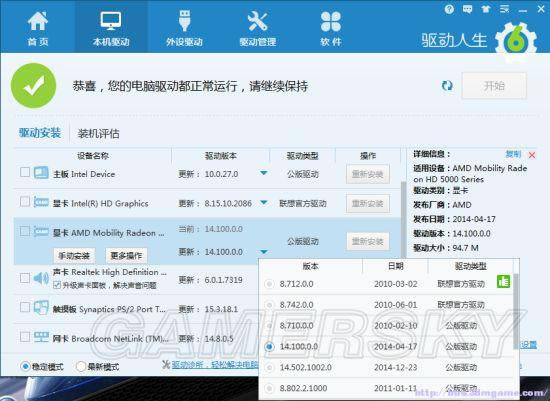
Task: Select version 8.802.2.1000 radio button
Action: (x=269, y=388)
